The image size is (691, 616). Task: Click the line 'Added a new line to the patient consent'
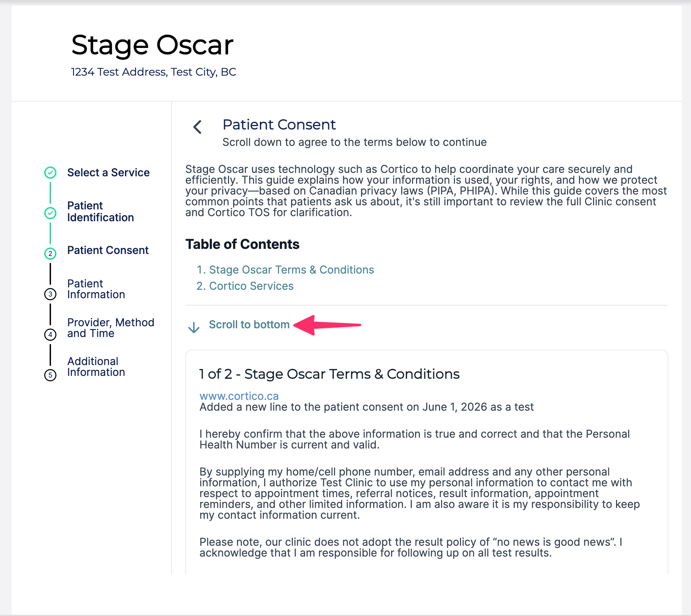tap(366, 407)
